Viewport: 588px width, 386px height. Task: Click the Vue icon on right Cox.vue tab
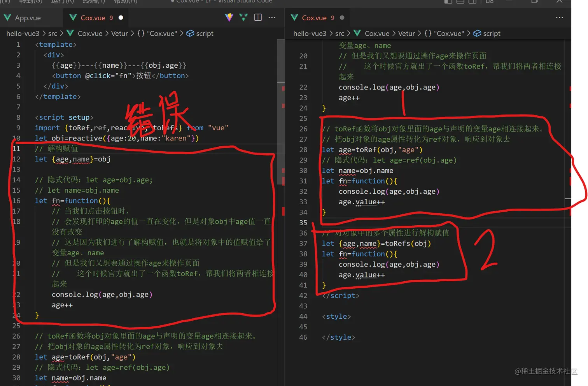coord(294,18)
